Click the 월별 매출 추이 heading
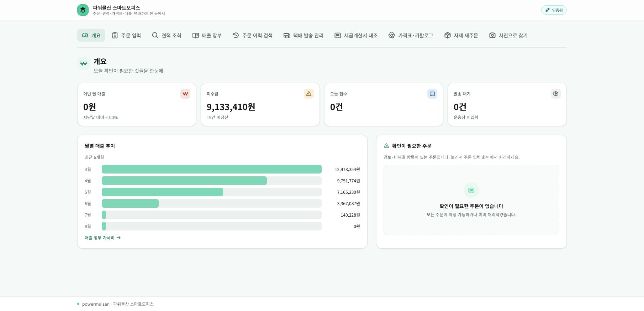This screenshot has height=311, width=644. click(x=100, y=146)
